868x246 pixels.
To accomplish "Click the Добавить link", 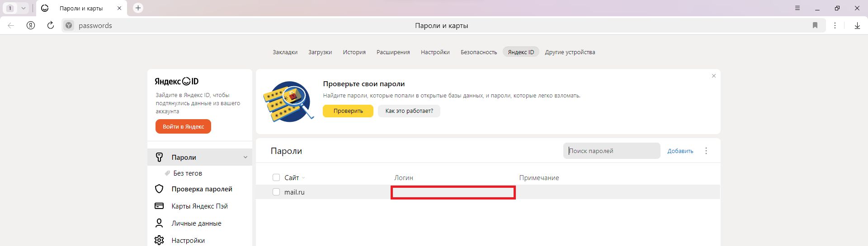I will (680, 151).
